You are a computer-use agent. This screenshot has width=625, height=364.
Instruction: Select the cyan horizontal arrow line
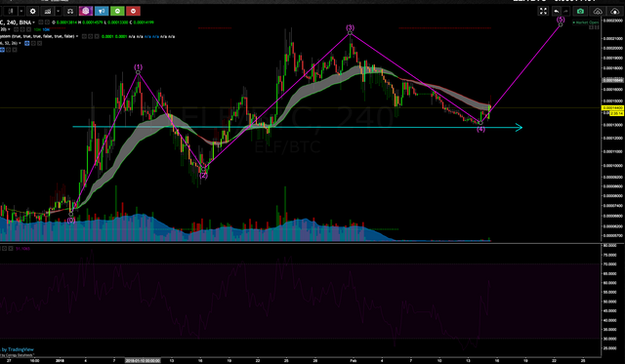pos(297,128)
